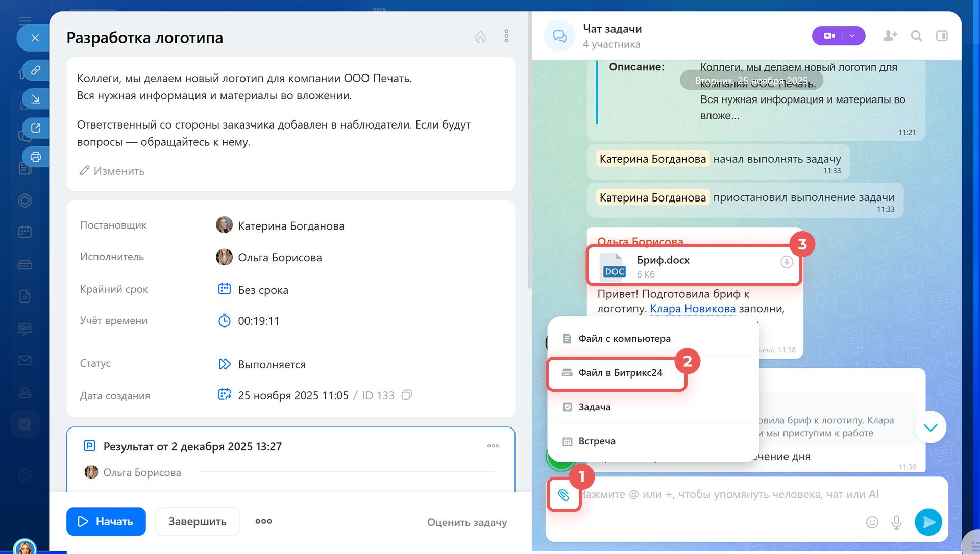Image resolution: width=980 pixels, height=554 pixels.
Task: Copy task ID using the copy icon
Action: (406, 395)
